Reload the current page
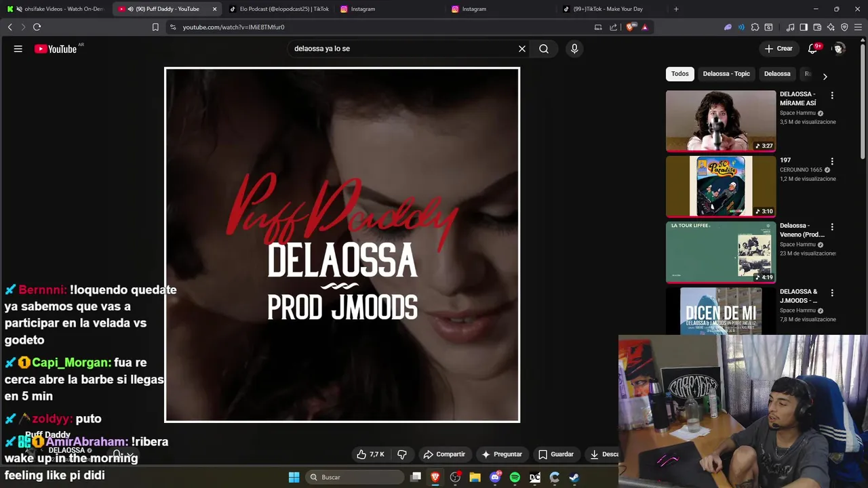The width and height of the screenshot is (868, 488). point(37,27)
